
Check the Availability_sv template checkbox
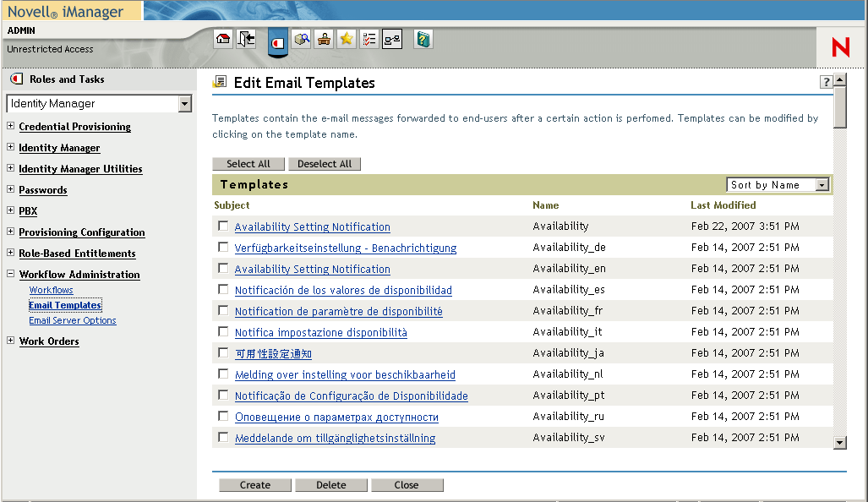point(223,437)
